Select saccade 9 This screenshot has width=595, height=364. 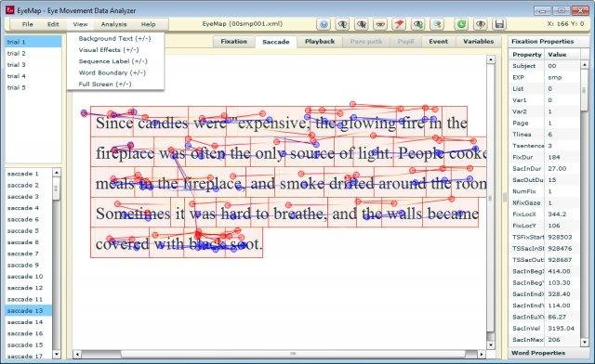29,265
